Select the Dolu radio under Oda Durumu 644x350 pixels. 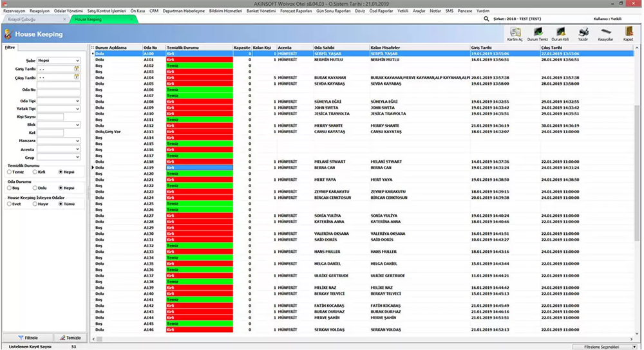point(35,188)
